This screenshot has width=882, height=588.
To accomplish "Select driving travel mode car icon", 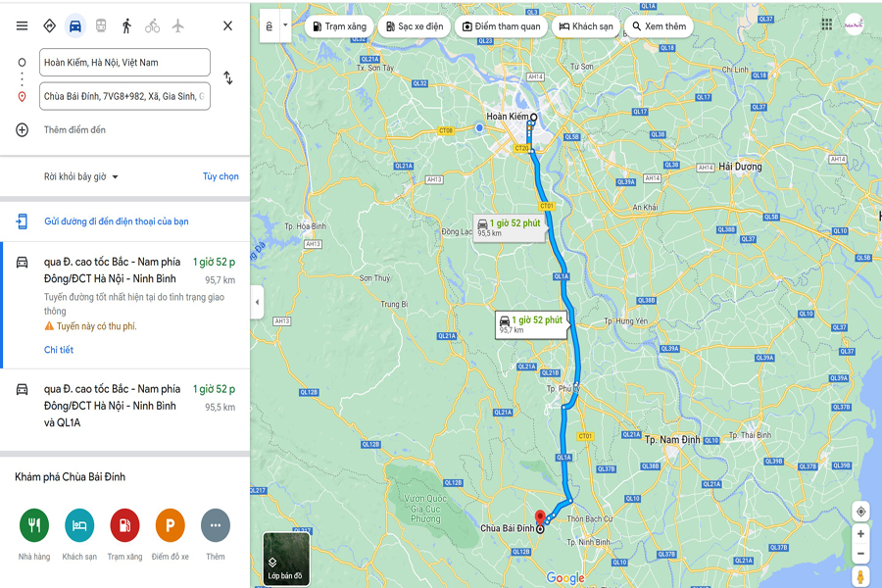I will pyautogui.click(x=74, y=25).
